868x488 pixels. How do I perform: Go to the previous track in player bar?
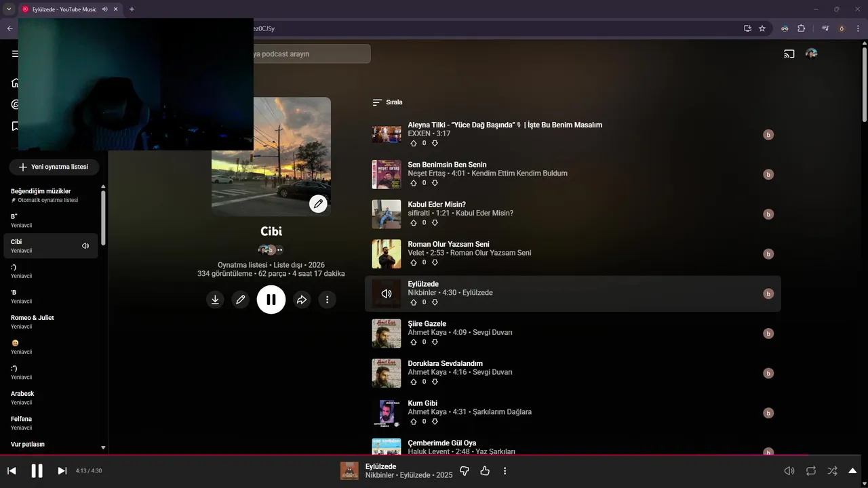click(12, 471)
